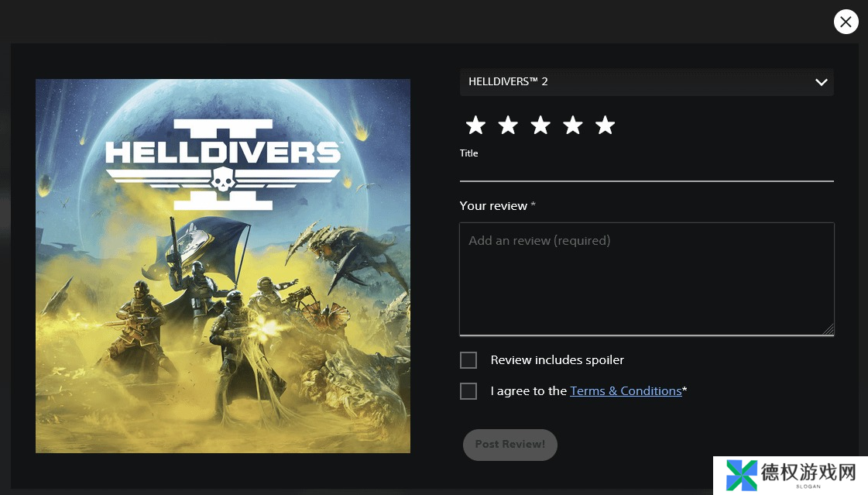This screenshot has height=495, width=868.
Task: Focus the Title input field
Action: pyautogui.click(x=647, y=172)
